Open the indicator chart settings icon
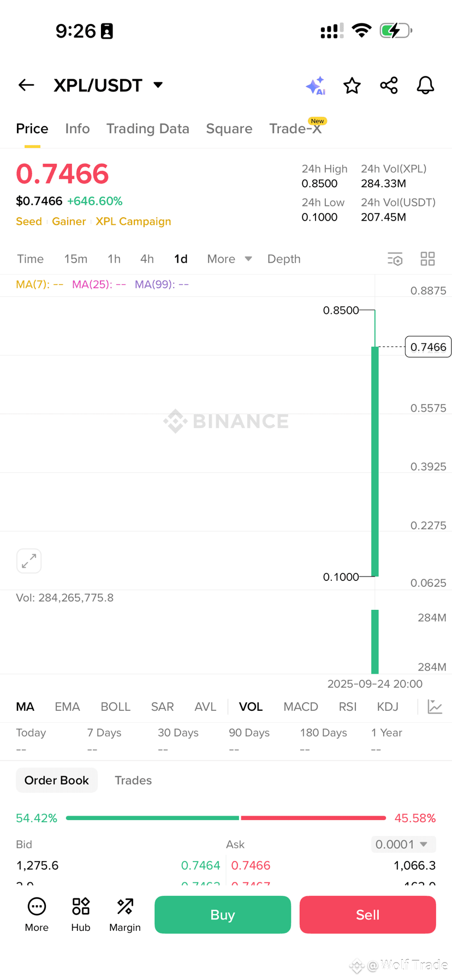 tap(435, 706)
